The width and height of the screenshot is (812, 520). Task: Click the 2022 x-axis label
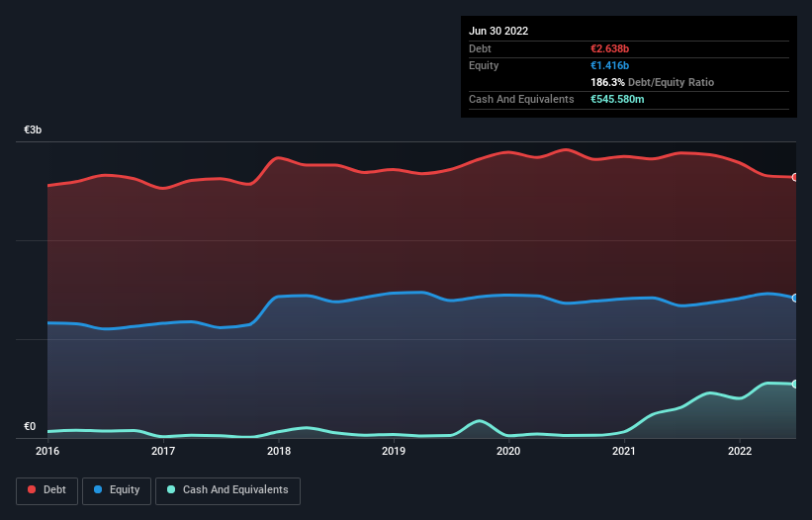point(740,451)
